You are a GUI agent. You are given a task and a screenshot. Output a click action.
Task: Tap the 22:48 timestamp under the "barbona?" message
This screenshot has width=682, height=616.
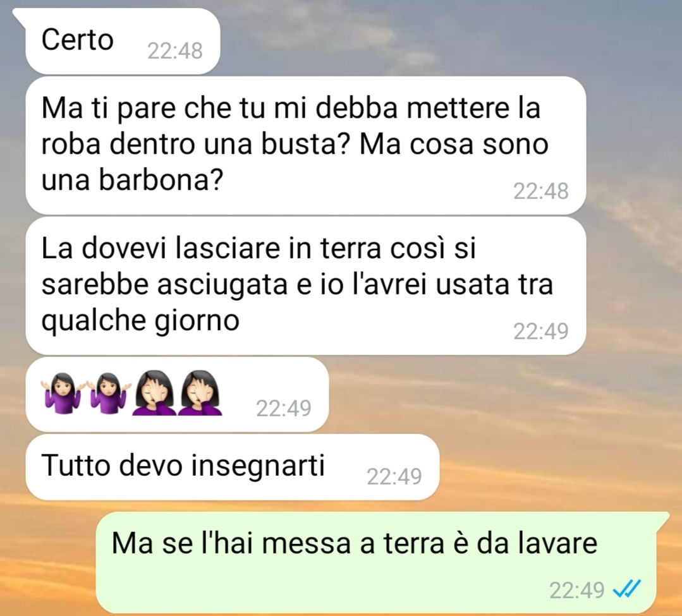click(x=540, y=191)
